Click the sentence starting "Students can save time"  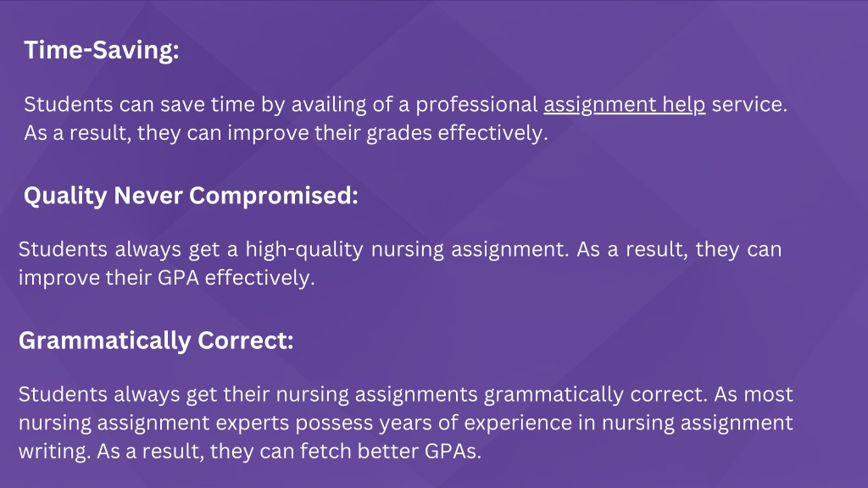406,104
